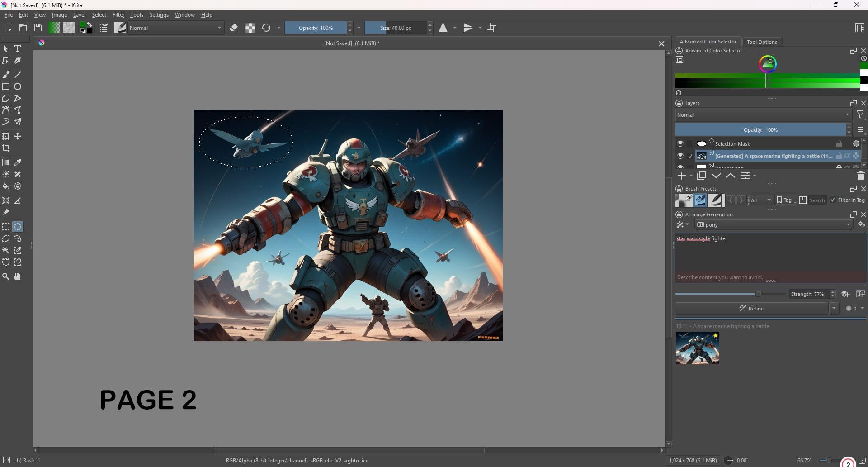Select the Text tool
Viewport: 868px width, 467px height.
pos(18,48)
